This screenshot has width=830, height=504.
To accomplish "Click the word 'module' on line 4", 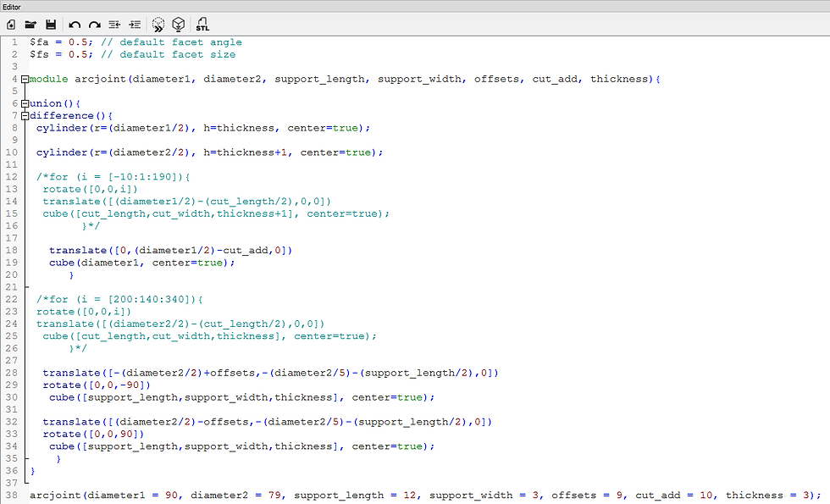I will (x=49, y=79).
